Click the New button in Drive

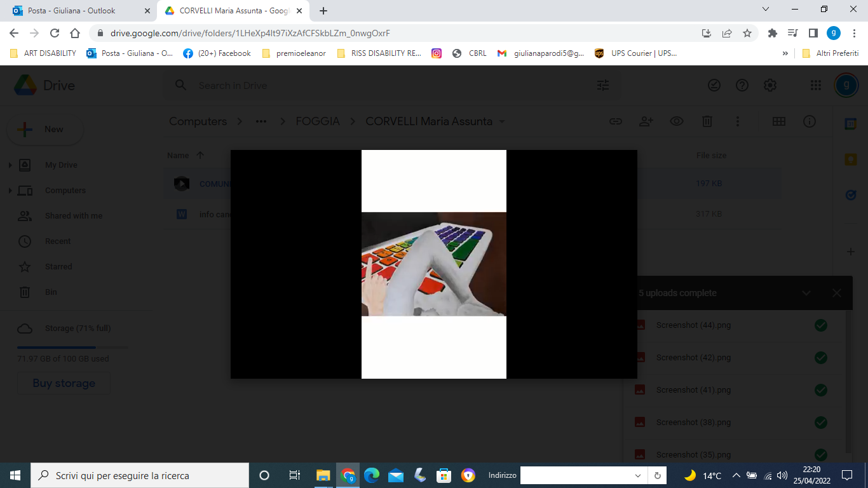(x=45, y=130)
